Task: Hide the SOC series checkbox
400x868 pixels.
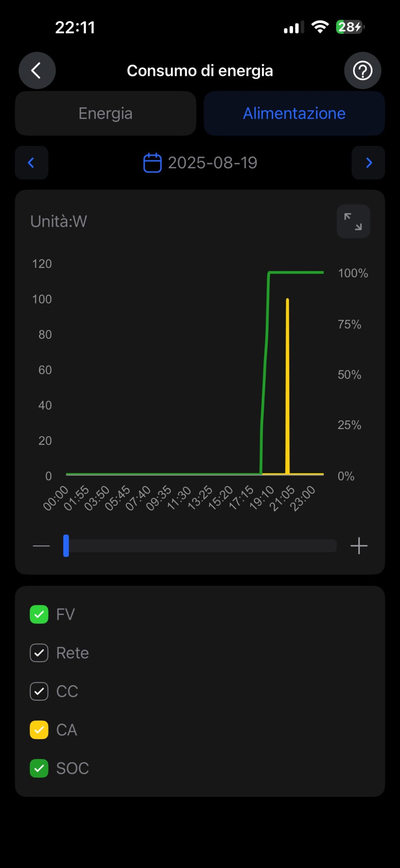Action: coord(39,768)
